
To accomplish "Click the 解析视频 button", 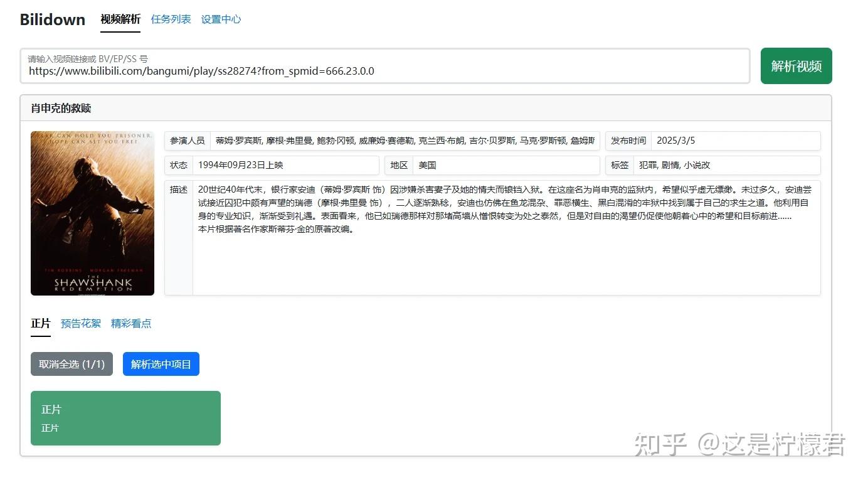I will coord(796,65).
